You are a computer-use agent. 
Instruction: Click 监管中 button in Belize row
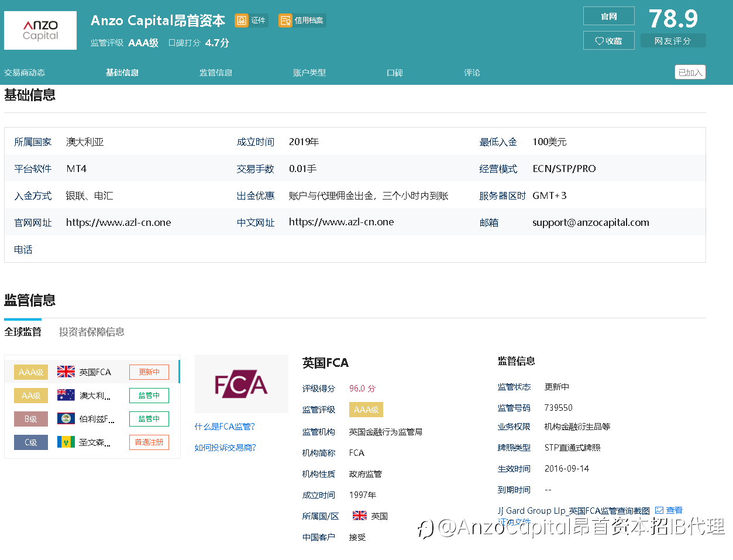tap(149, 419)
